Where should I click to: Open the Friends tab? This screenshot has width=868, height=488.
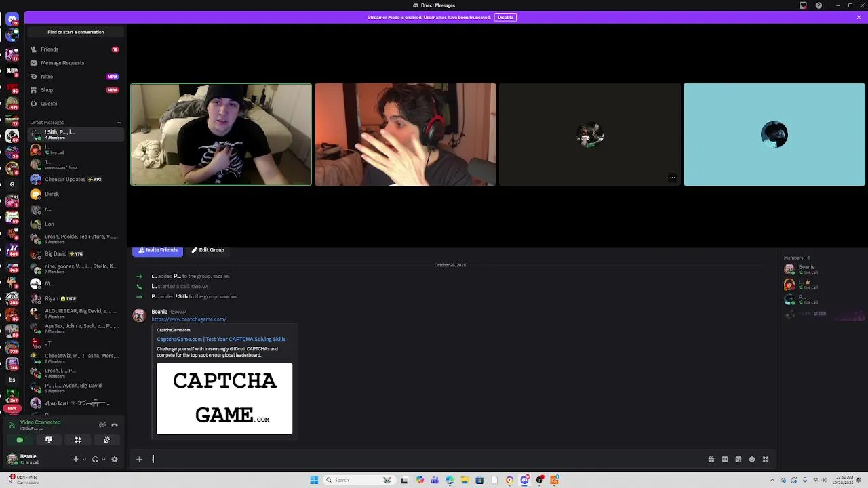[x=75, y=49]
